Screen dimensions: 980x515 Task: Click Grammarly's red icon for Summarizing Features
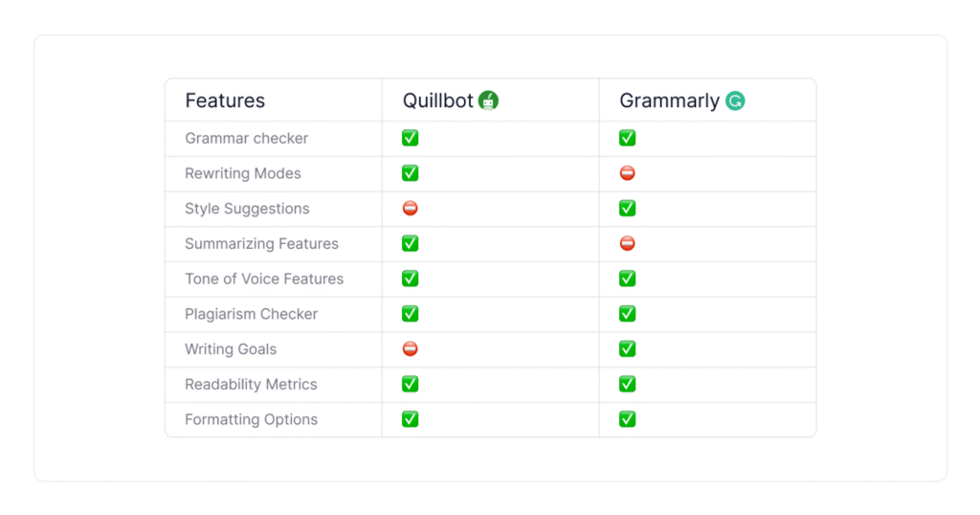point(628,243)
